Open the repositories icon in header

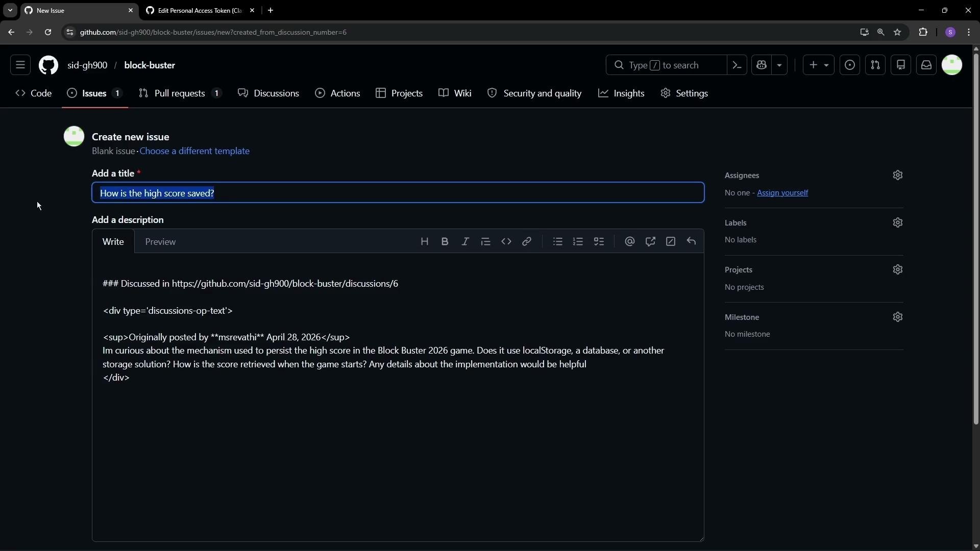coord(901,65)
